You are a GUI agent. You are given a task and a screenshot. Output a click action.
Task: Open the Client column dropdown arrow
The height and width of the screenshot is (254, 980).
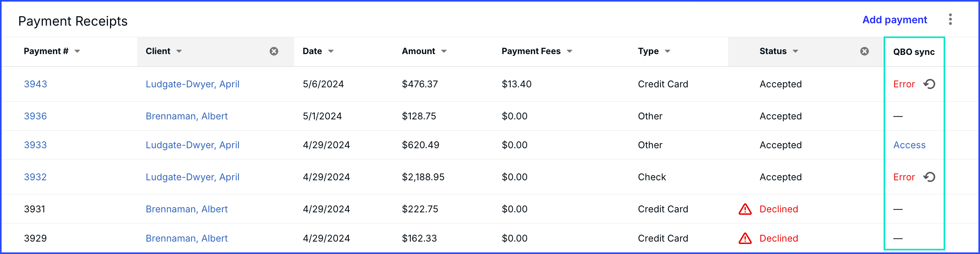point(179,51)
